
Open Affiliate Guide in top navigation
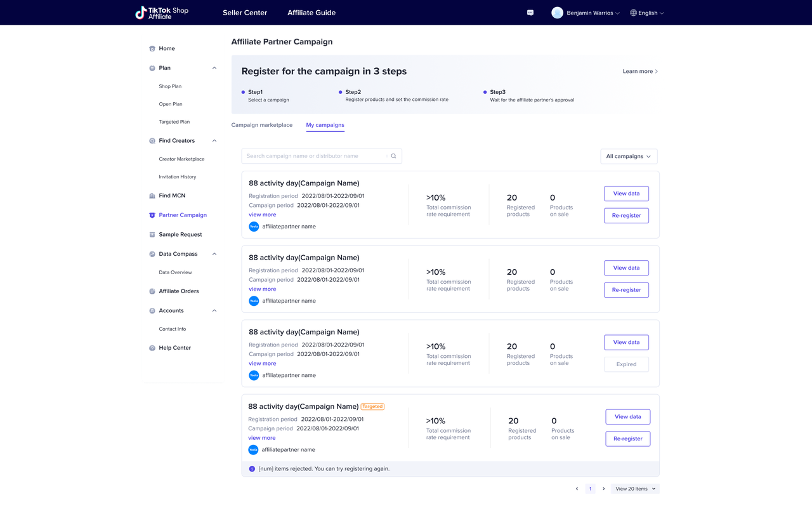pyautogui.click(x=311, y=13)
